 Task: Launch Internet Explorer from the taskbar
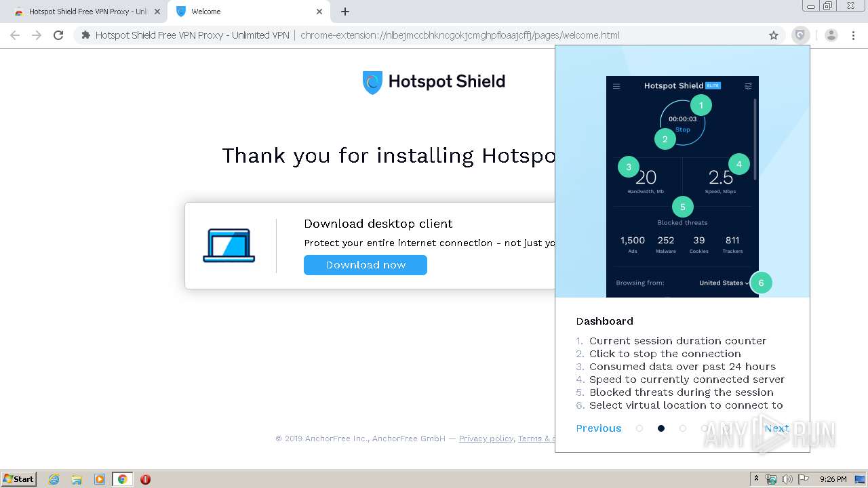pyautogui.click(x=54, y=479)
